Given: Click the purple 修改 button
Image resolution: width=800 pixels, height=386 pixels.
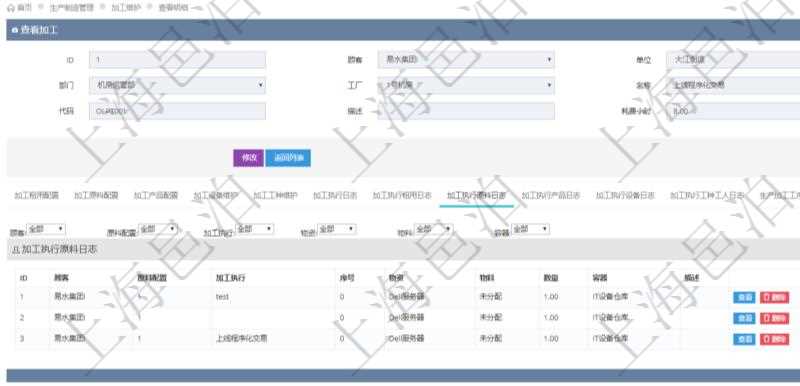Looking at the screenshot, I should pyautogui.click(x=248, y=158).
